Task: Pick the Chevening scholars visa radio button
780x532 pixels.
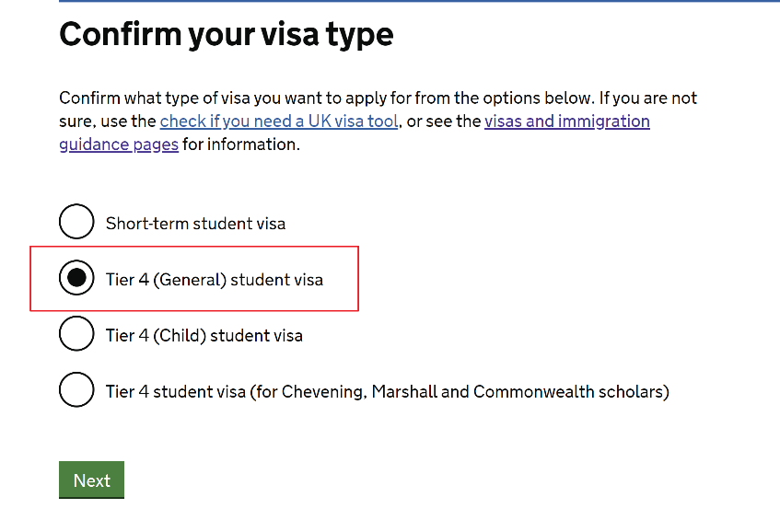Action: [x=76, y=390]
